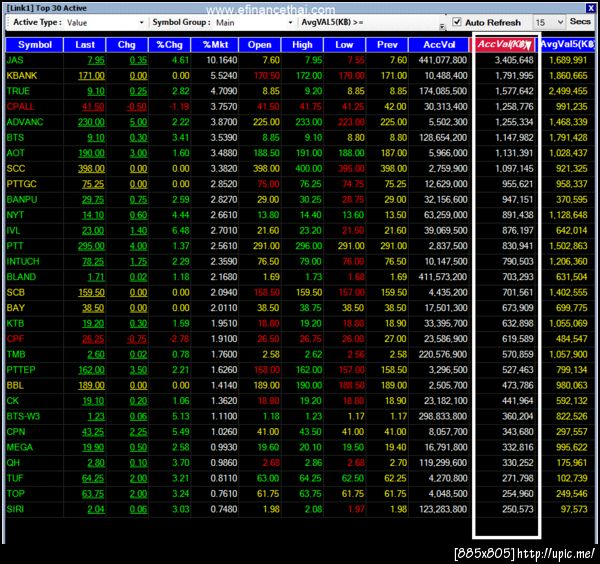
Task: Select the BLAND symbol
Action: (x=21, y=277)
